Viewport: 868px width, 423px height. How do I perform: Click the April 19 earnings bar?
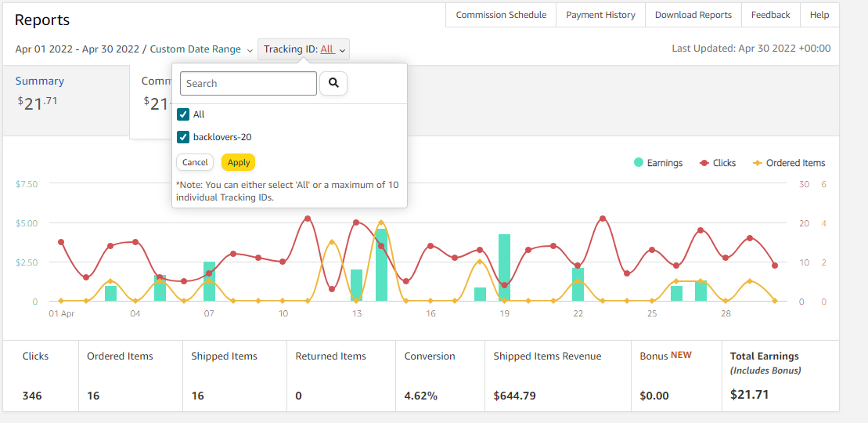pos(504,268)
